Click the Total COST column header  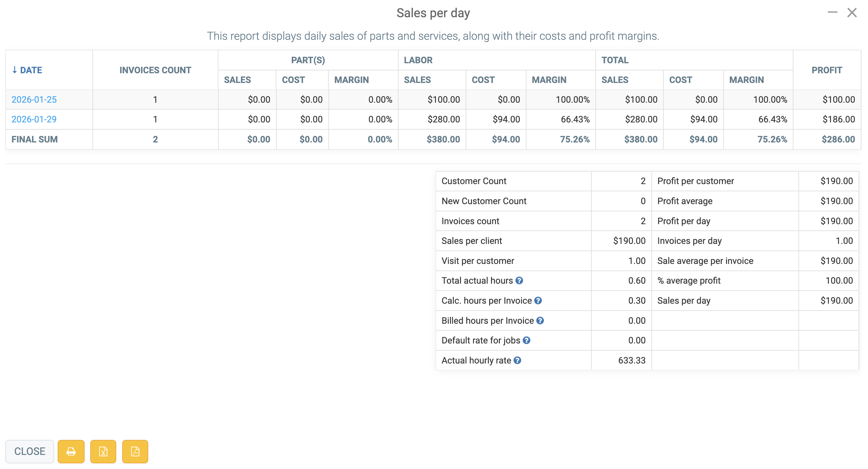tap(681, 80)
